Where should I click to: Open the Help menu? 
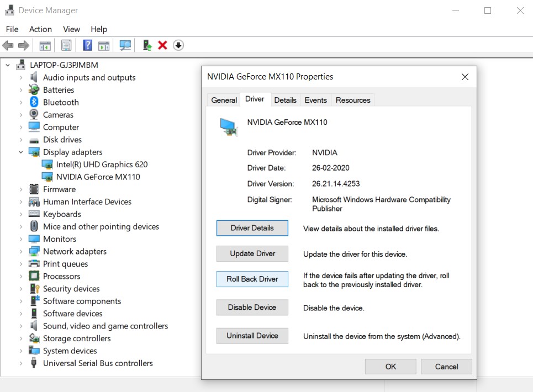click(99, 29)
